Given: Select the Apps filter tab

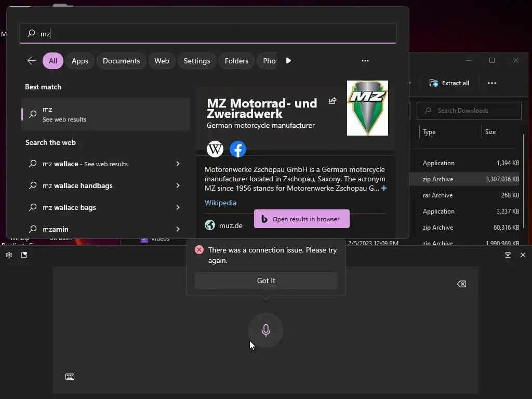Looking at the screenshot, I should tap(79, 61).
